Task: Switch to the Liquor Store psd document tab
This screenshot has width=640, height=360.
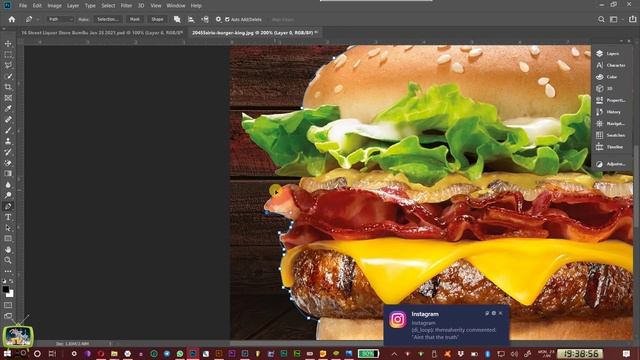Action: click(x=102, y=33)
